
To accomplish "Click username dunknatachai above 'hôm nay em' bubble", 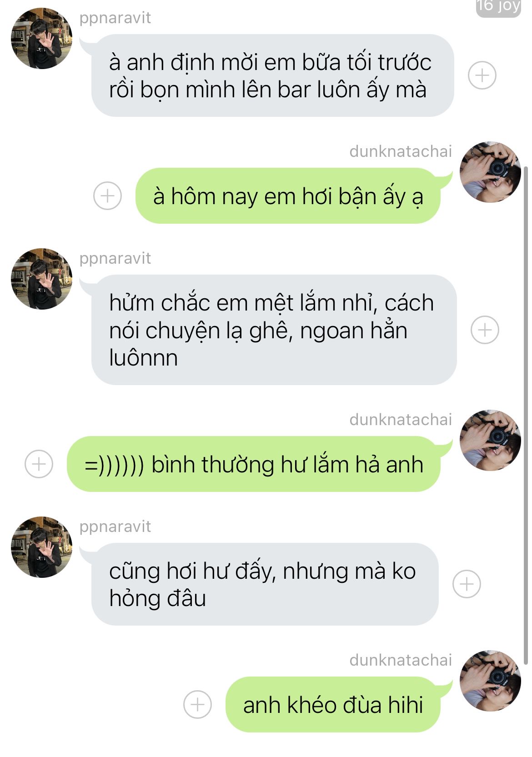I will [401, 151].
